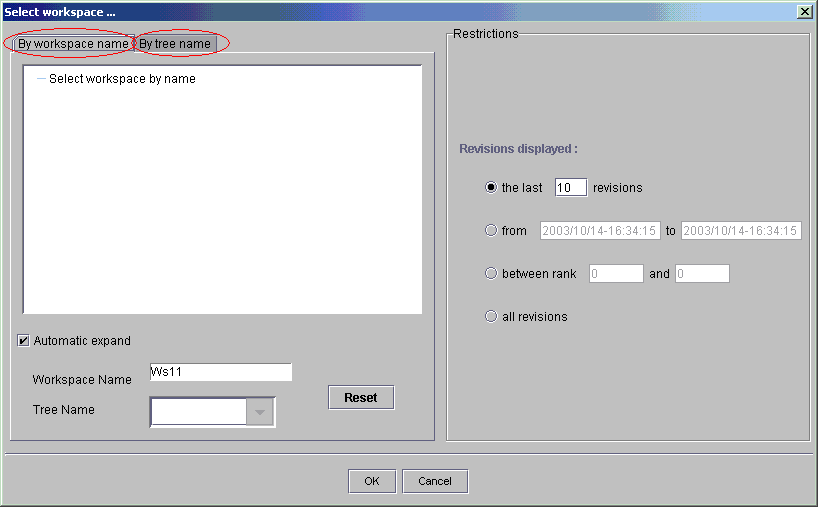818x507 pixels.
Task: Click into the Workspace Name field
Action: click(221, 372)
